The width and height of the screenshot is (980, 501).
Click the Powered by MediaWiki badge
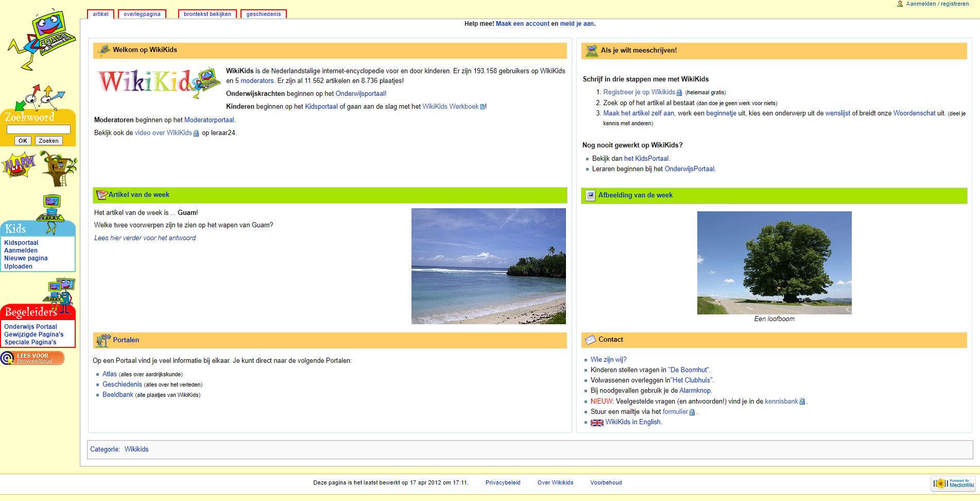point(954,483)
